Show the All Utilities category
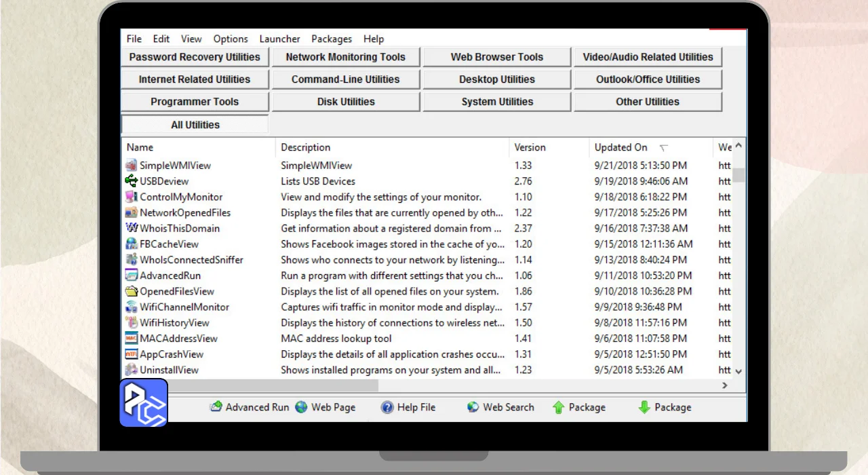The height and width of the screenshot is (475, 868). click(x=195, y=125)
